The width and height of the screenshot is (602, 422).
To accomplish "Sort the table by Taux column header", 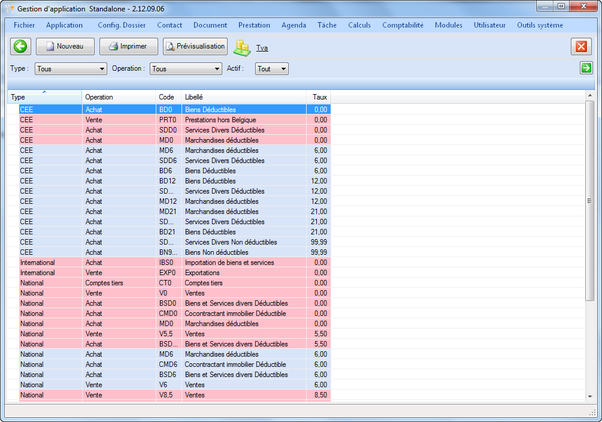I will tap(320, 97).
